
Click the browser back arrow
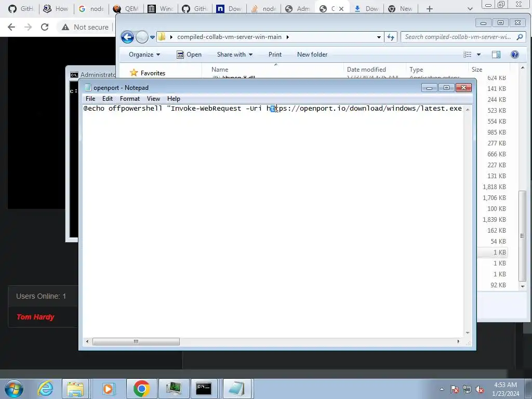click(x=11, y=27)
